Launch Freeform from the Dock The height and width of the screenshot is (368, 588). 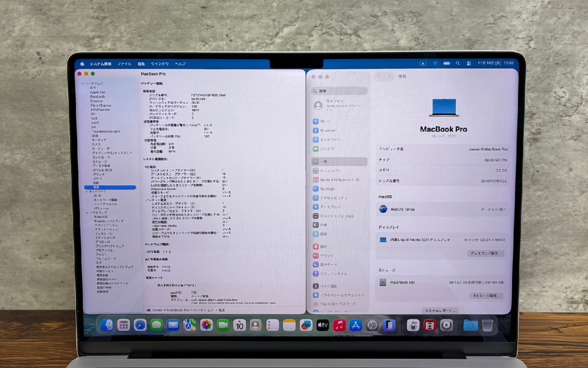tap(306, 325)
